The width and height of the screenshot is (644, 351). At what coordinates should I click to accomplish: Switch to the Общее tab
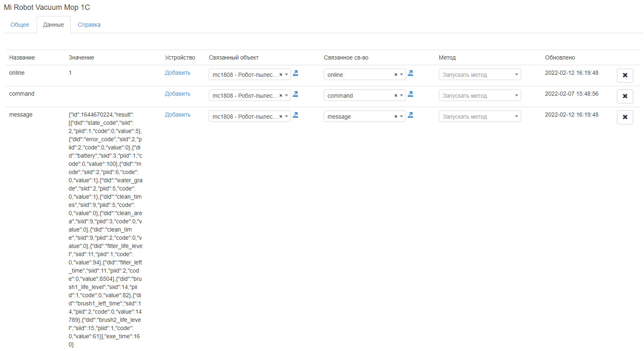click(20, 25)
